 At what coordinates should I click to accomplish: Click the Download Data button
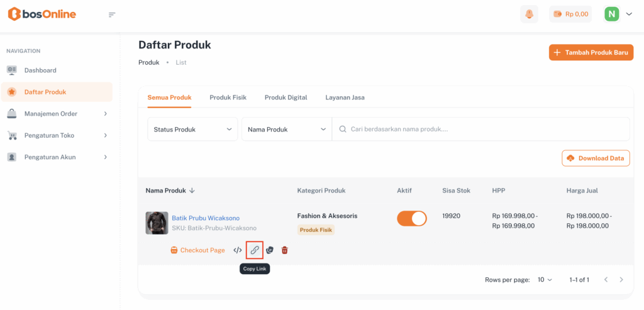(x=596, y=158)
